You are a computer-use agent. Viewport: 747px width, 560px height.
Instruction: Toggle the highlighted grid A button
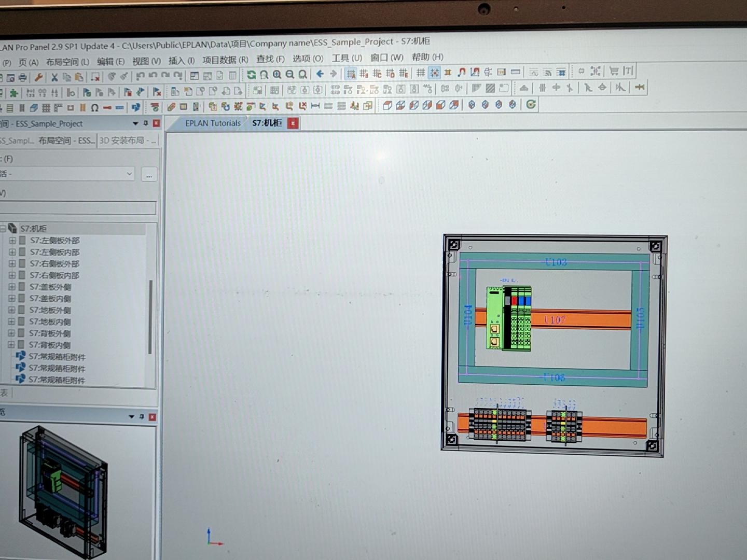351,74
